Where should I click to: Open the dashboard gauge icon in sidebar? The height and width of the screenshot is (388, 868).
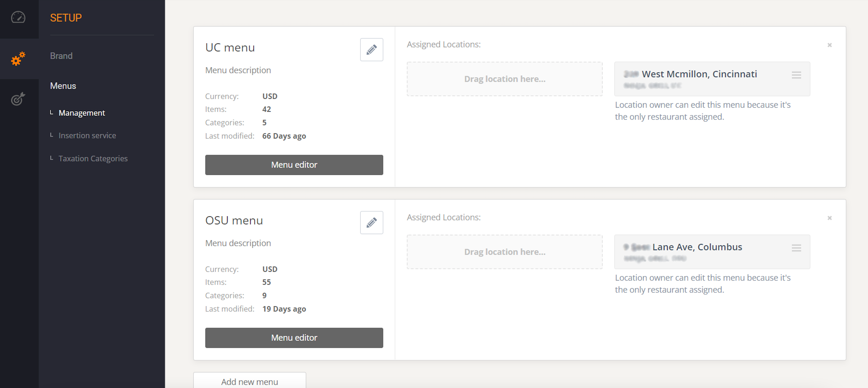[18, 17]
